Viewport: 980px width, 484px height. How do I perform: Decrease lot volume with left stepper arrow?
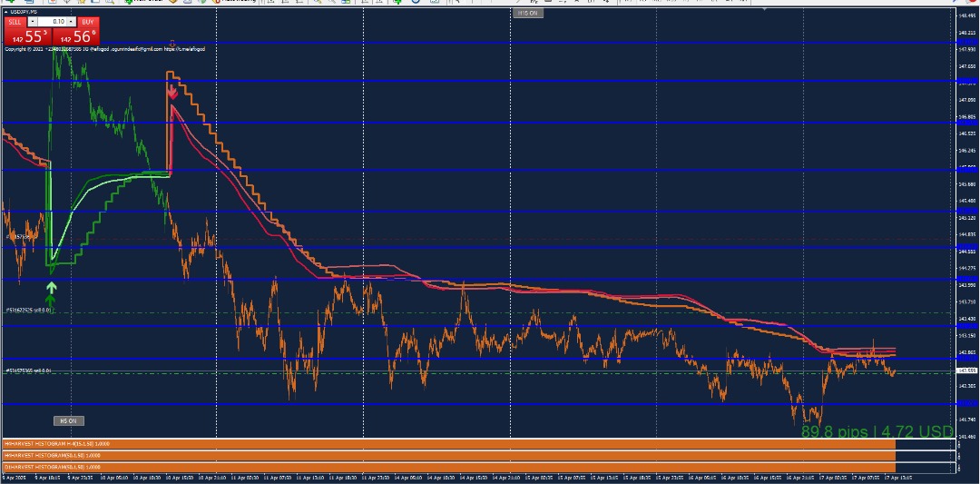(33, 21)
